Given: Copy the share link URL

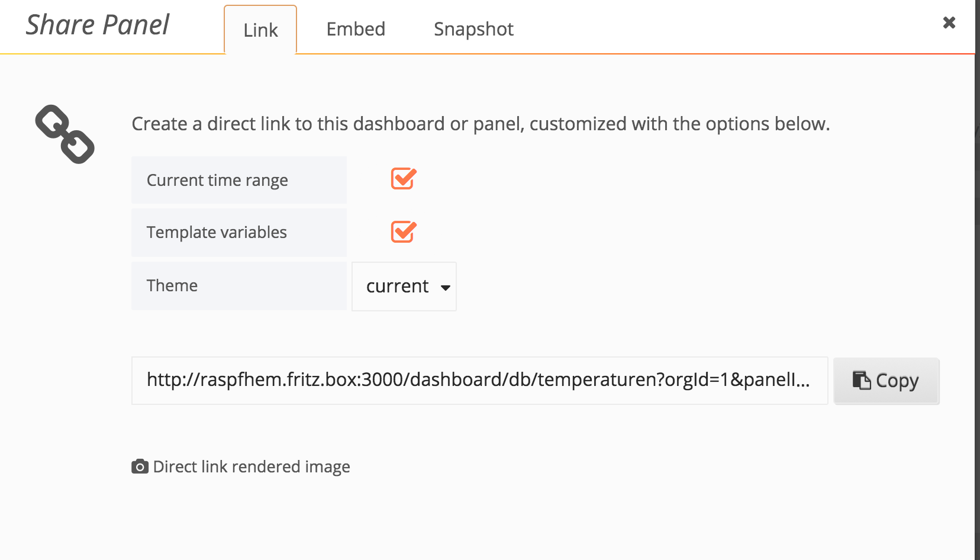Looking at the screenshot, I should coord(886,381).
